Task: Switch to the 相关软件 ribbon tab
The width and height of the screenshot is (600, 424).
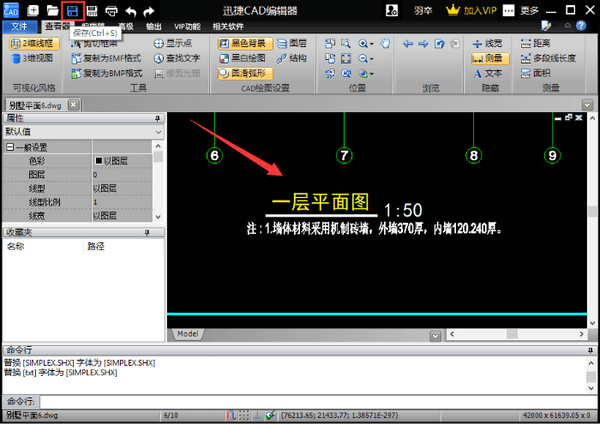Action: 228,26
